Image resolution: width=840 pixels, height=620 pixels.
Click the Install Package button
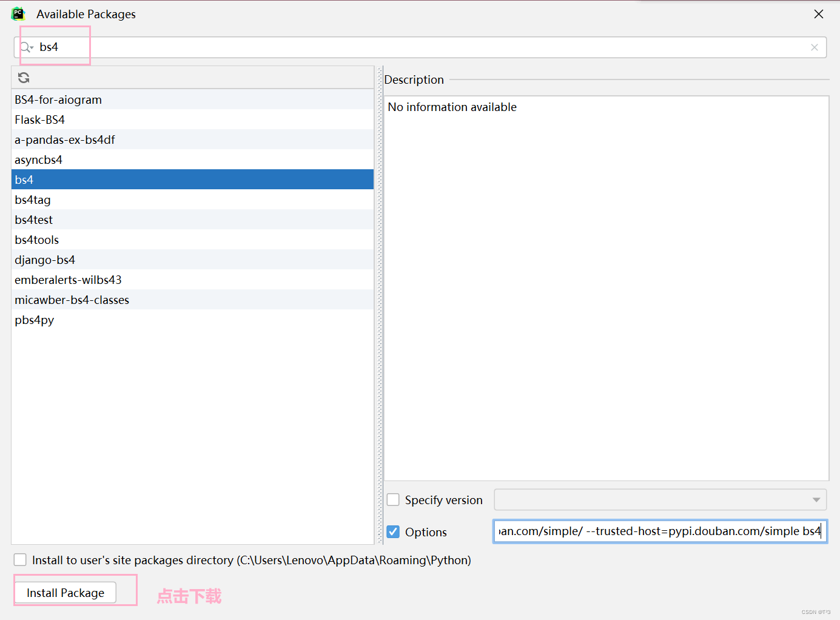66,593
